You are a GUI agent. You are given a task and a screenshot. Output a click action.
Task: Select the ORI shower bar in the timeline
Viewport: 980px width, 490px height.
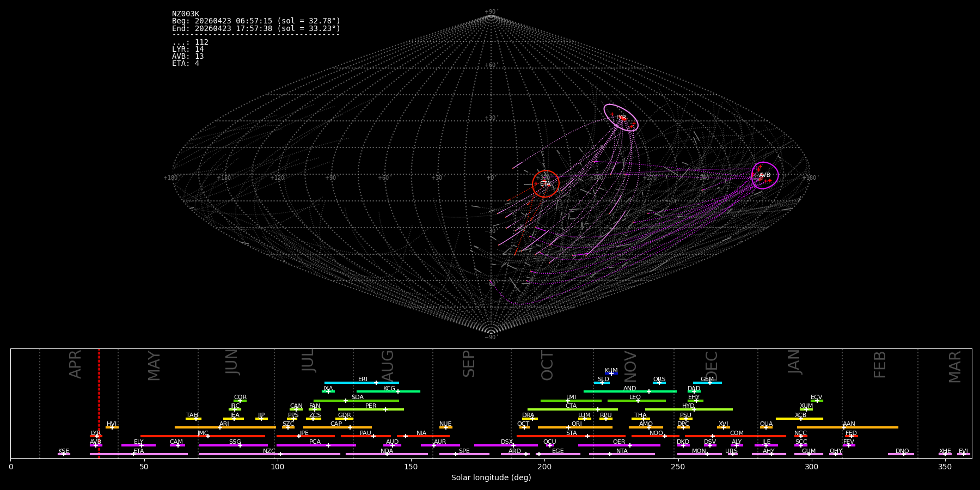click(575, 427)
